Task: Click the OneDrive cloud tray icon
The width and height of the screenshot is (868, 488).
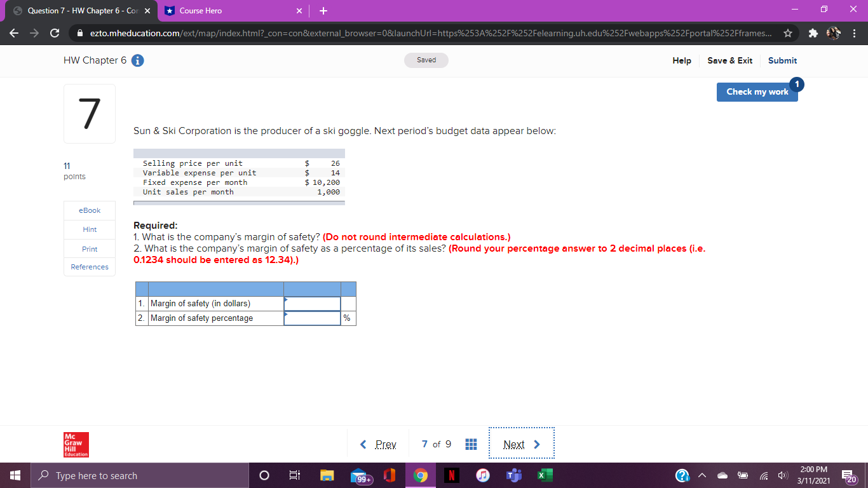Action: point(723,475)
